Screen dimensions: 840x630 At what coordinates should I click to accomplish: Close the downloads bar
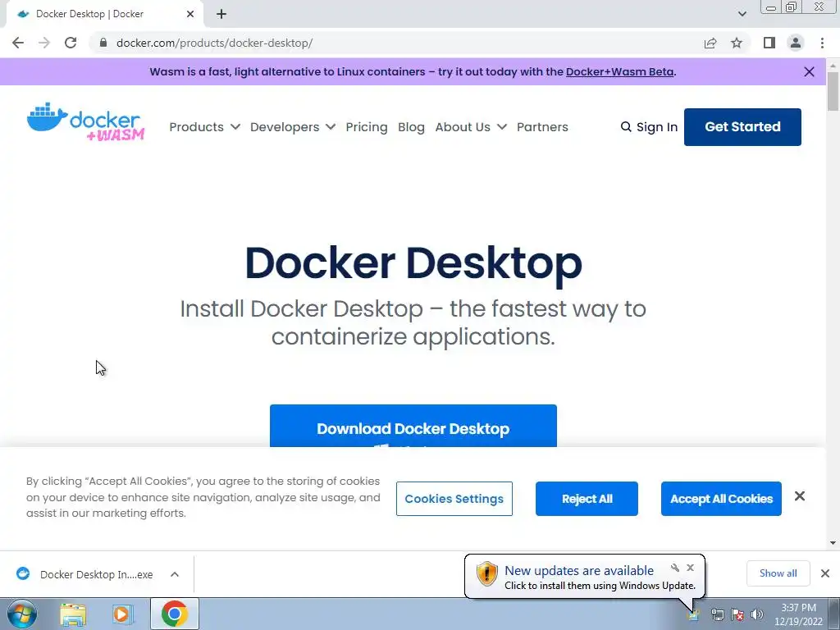tap(825, 573)
